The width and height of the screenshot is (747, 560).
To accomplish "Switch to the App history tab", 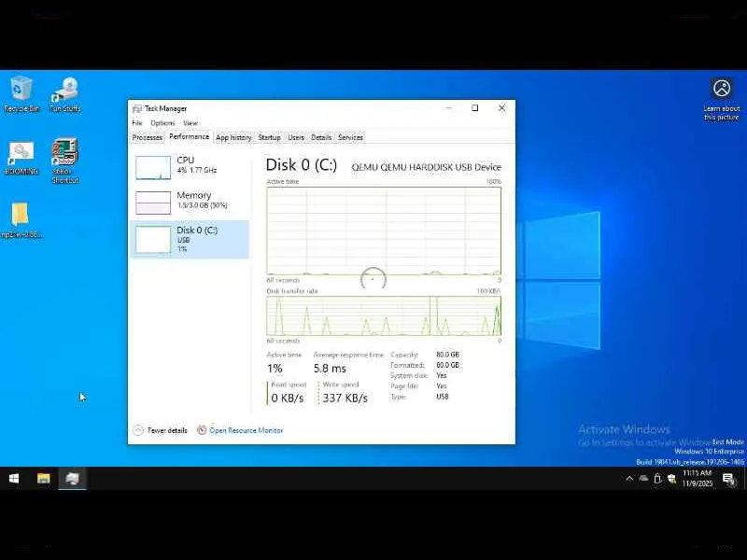I will pos(233,137).
